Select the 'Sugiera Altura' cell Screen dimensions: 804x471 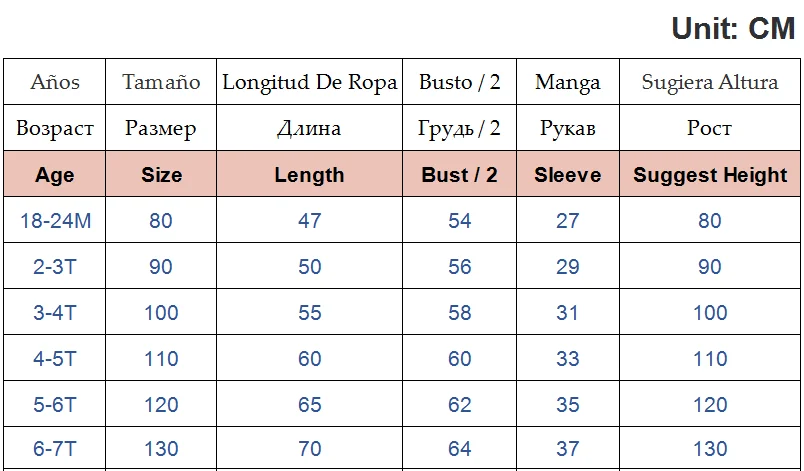click(x=709, y=82)
